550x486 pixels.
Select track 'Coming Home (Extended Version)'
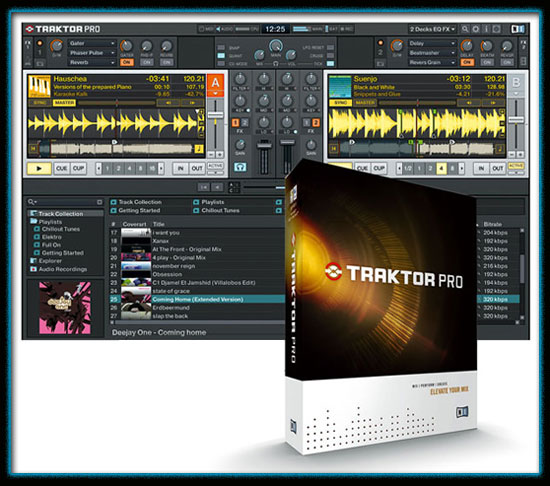point(198,299)
